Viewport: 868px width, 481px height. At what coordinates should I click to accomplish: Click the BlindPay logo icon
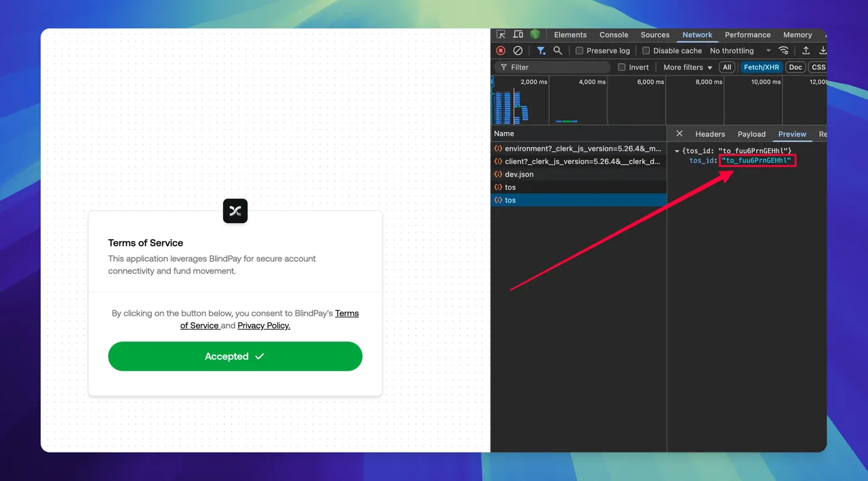[235, 211]
